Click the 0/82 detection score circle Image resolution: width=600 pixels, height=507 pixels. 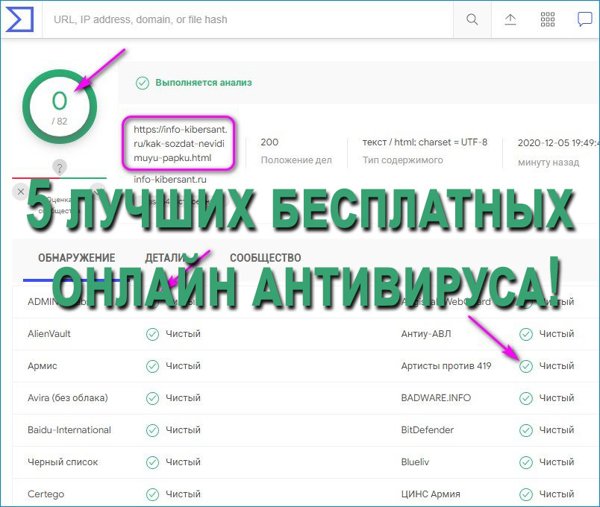point(60,106)
